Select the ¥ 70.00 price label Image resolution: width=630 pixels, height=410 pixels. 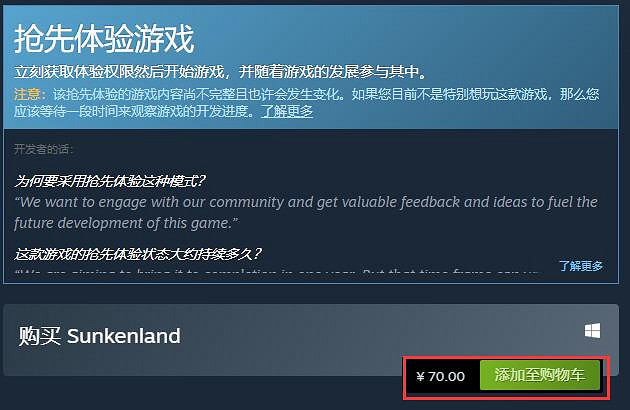click(x=441, y=377)
